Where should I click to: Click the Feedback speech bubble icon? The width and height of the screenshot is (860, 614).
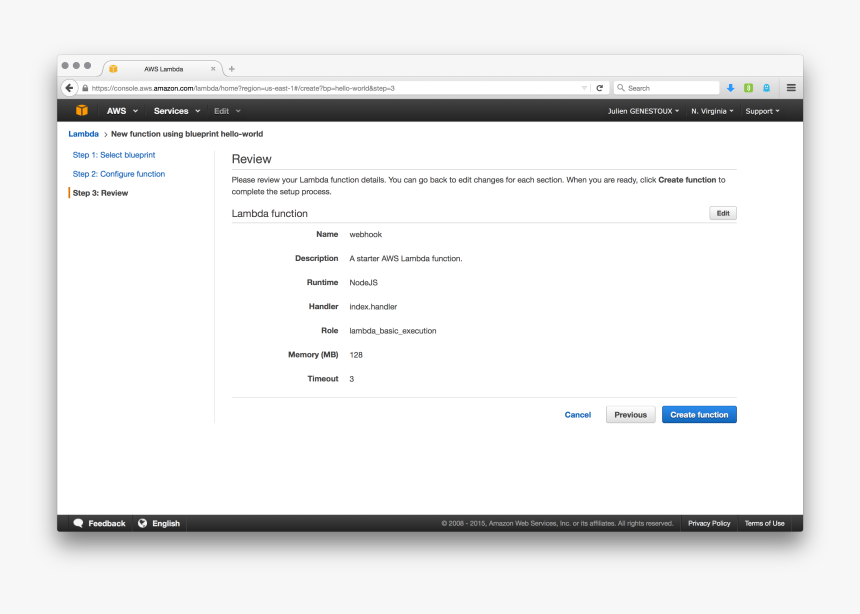80,523
